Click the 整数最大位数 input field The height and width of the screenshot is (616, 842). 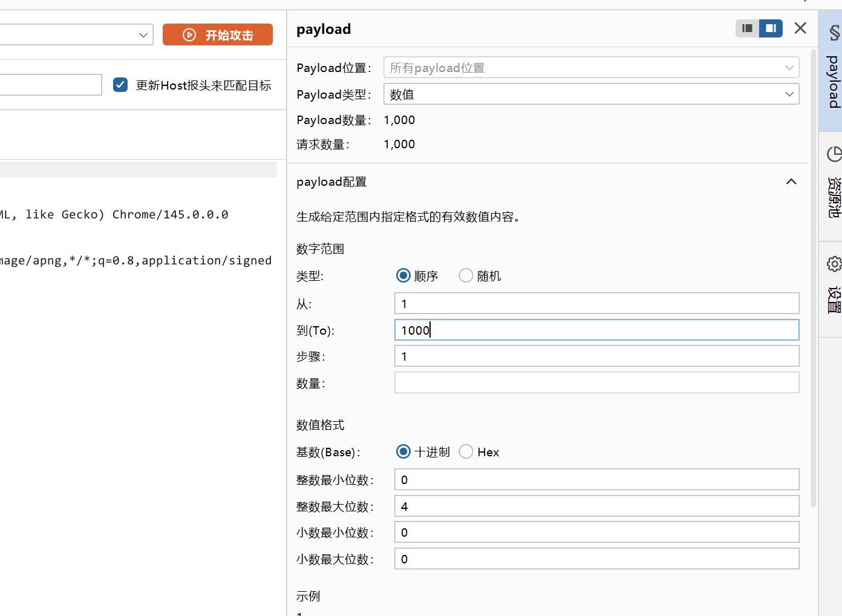point(596,506)
